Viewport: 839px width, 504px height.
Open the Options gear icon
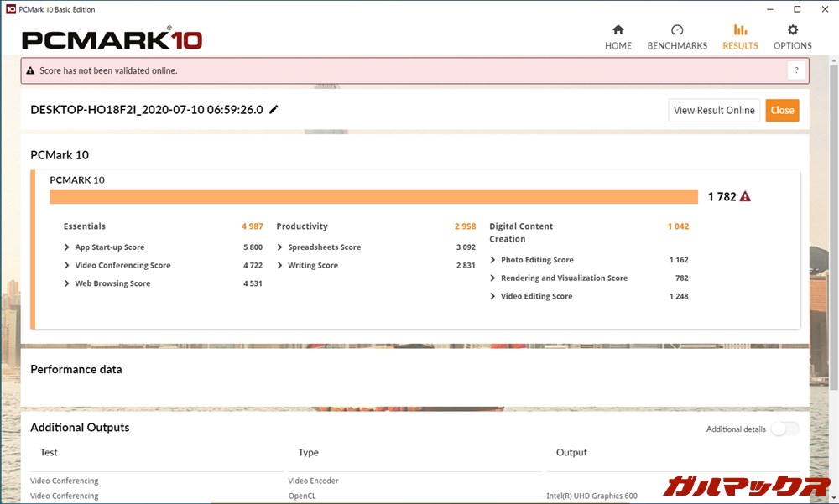pos(792,31)
